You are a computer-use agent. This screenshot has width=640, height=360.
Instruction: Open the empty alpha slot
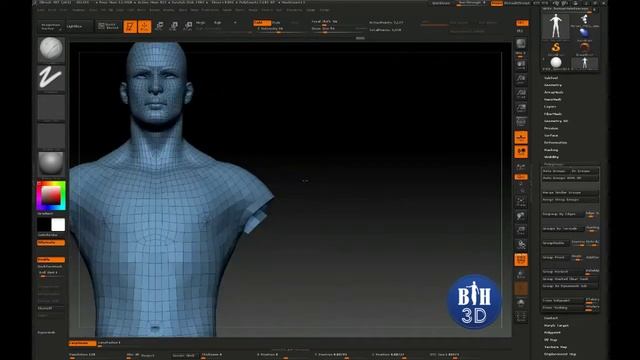coord(51,107)
